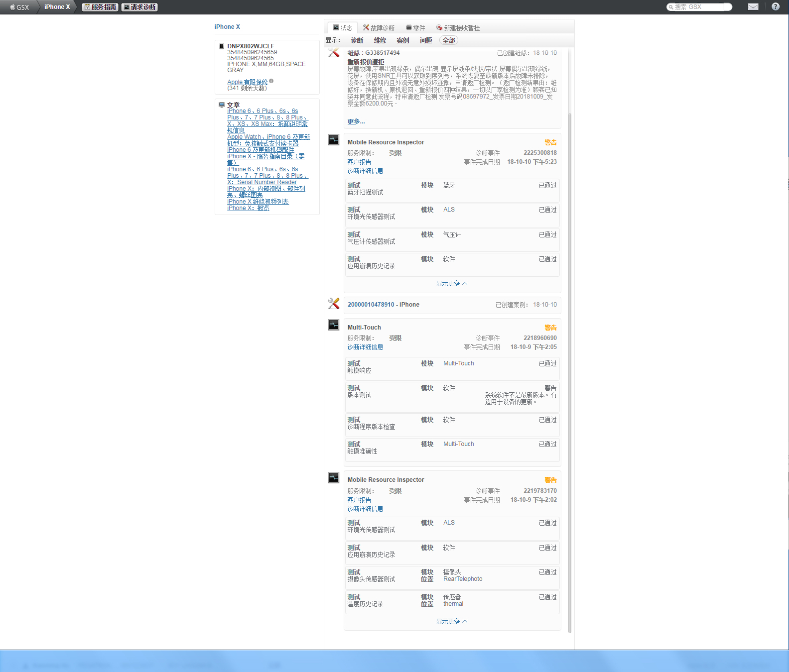
Task: Open the Apple 有限保修 warranty link
Action: [248, 82]
